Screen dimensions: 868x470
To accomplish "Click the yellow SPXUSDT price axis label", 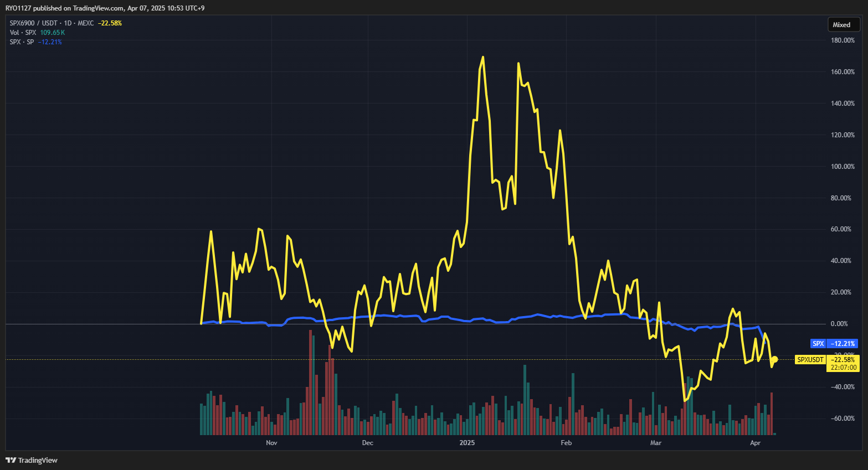I will (x=810, y=360).
